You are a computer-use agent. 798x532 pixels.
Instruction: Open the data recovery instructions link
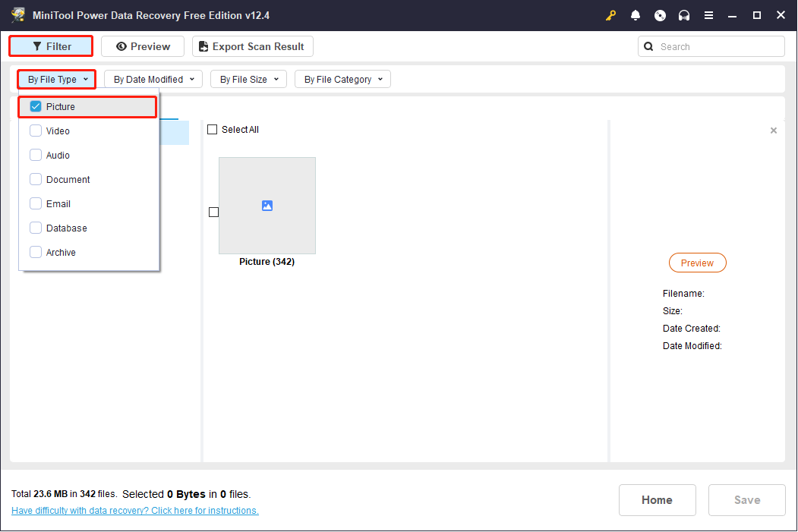tap(135, 511)
